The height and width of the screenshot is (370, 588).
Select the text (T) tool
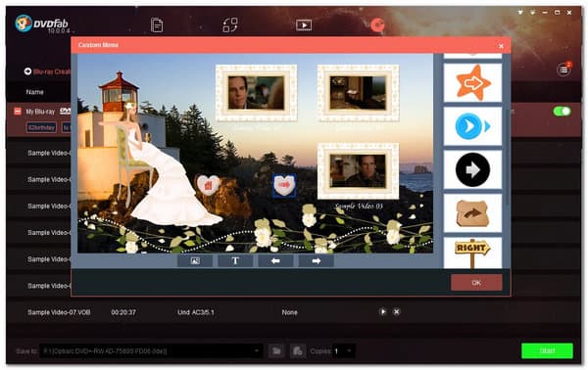coord(235,261)
